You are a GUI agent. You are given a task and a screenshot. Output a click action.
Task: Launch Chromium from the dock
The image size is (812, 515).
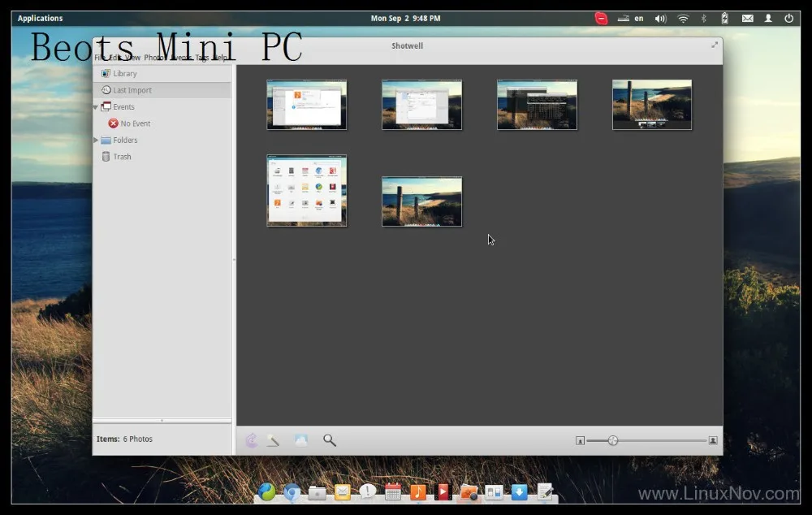click(x=292, y=492)
